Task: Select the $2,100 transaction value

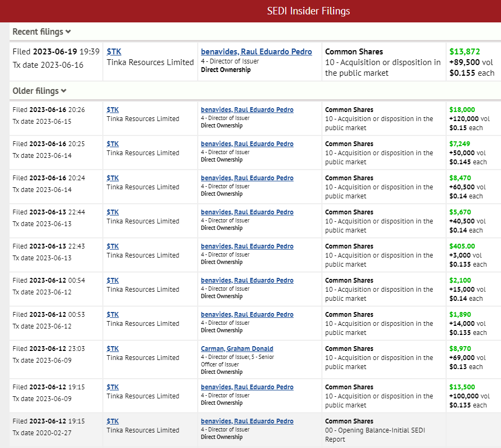Action: point(460,281)
